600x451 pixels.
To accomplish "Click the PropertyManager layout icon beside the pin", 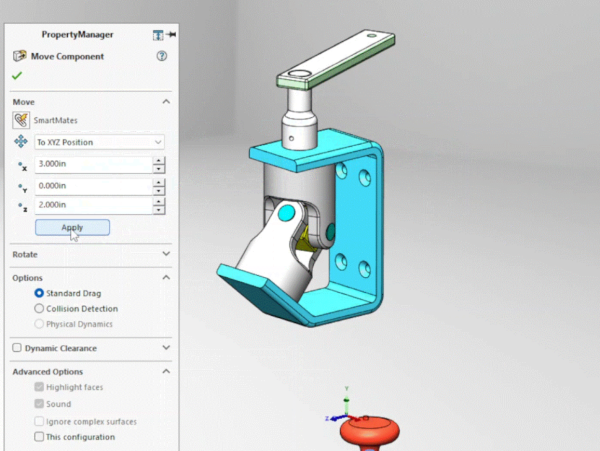I will tap(158, 35).
